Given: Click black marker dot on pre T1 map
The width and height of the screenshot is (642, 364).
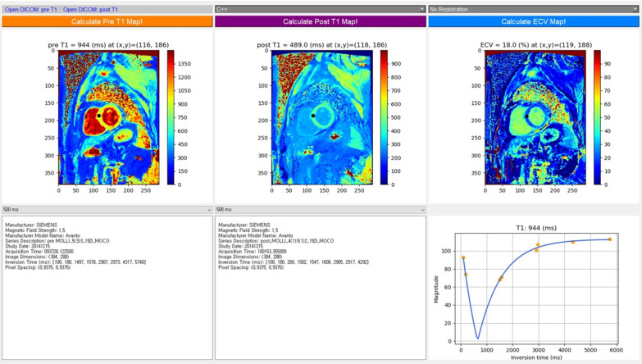Looking at the screenshot, I should 99,116.
